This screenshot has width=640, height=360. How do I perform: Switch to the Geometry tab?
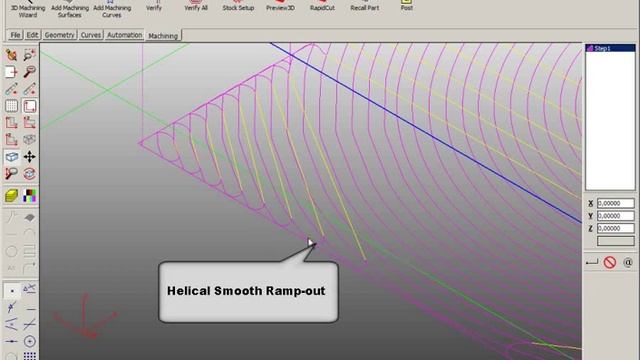point(60,35)
